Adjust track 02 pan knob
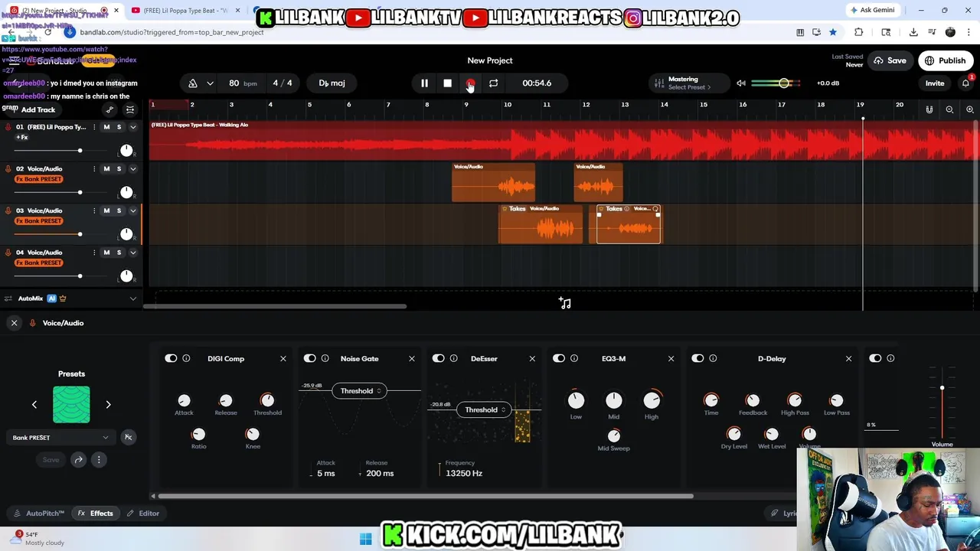 pos(126,192)
